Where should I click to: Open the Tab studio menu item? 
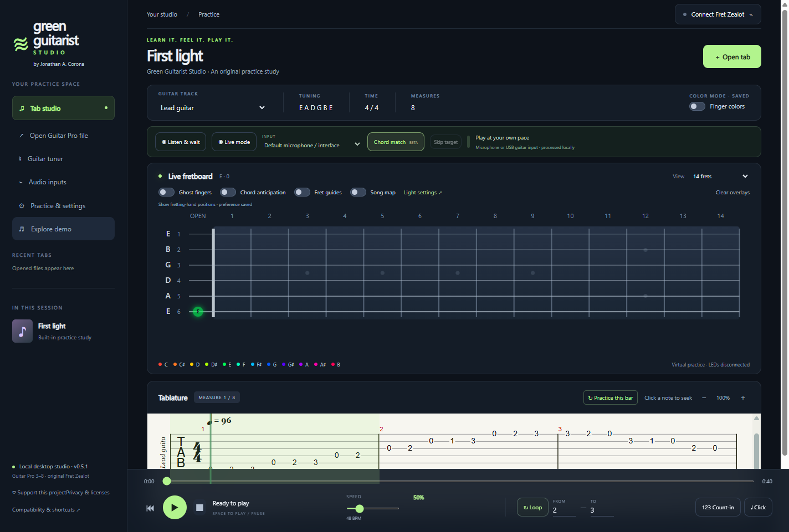pos(63,108)
